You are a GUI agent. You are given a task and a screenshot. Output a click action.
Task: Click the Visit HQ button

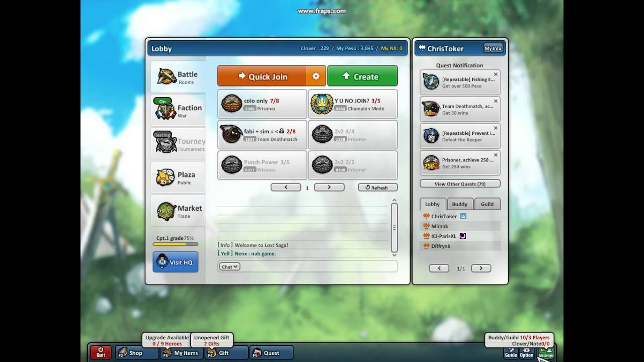[176, 262]
